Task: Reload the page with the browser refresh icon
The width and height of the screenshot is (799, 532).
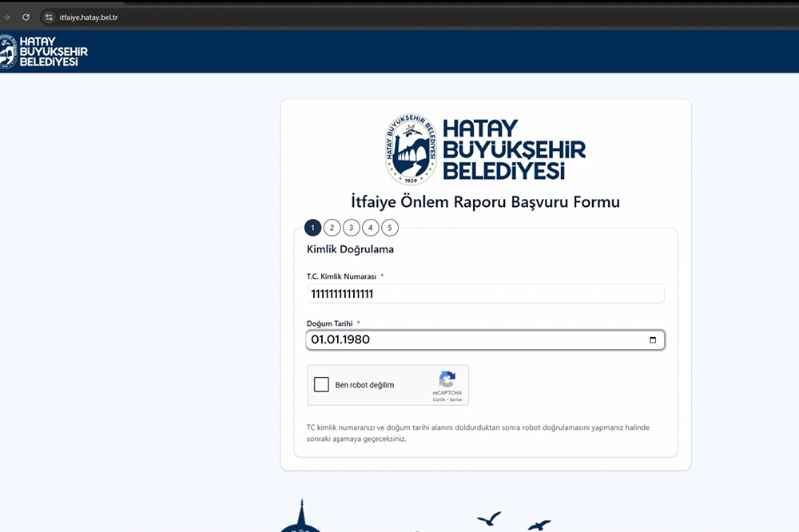Action: [x=26, y=17]
